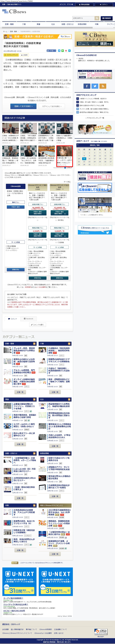This screenshot has height=644, width=115.
Task: Open ranking item 1 インフルエンザ article
Action: [x=93, y=99]
